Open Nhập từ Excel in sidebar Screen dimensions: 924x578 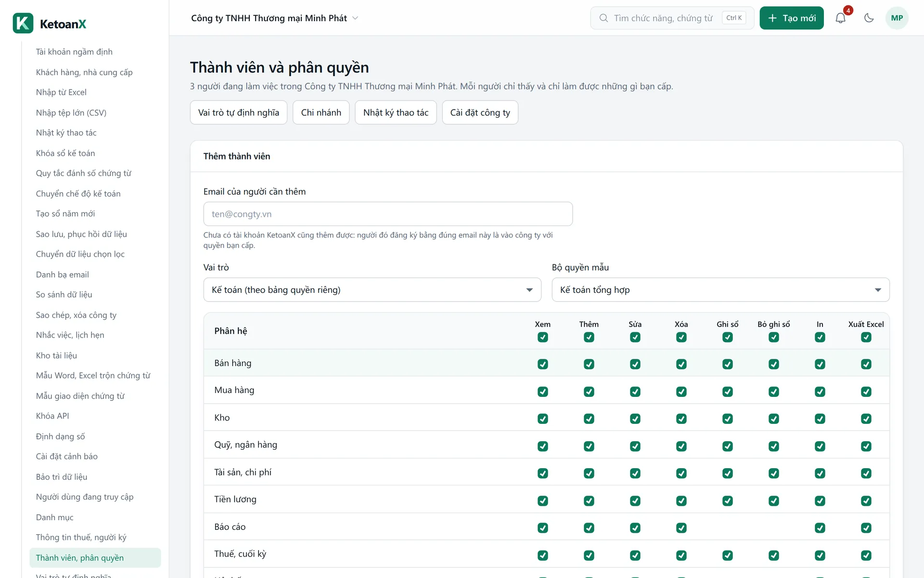click(61, 92)
